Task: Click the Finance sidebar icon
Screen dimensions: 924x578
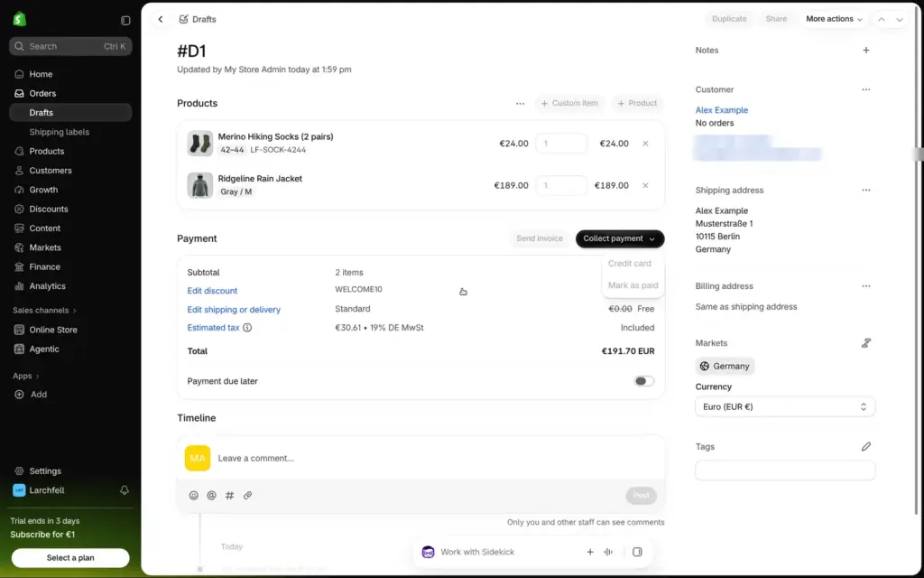Action: [x=20, y=266]
